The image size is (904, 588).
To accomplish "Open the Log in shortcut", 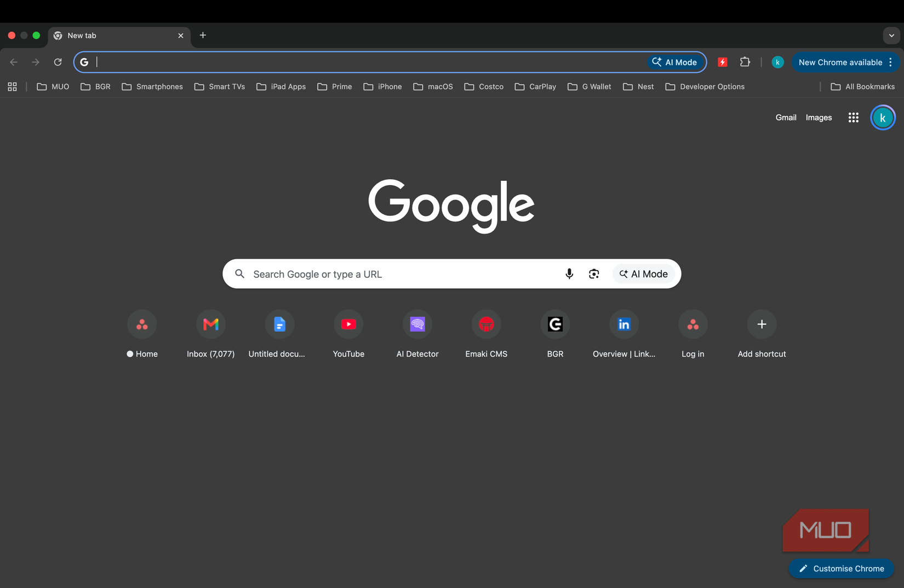I will 693,334.
